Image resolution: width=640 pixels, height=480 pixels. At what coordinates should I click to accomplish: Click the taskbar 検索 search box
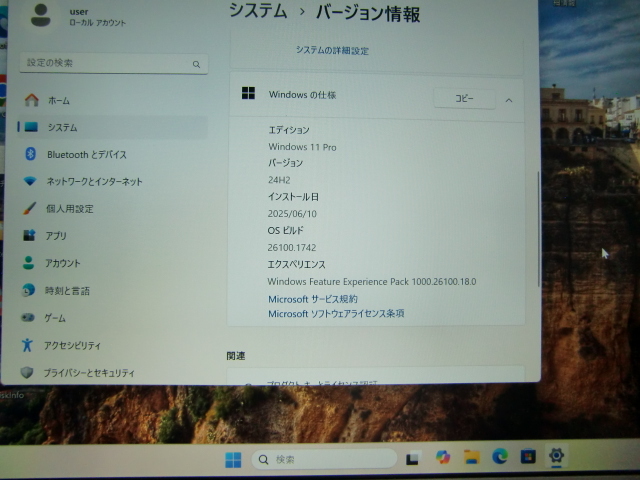tap(324, 459)
